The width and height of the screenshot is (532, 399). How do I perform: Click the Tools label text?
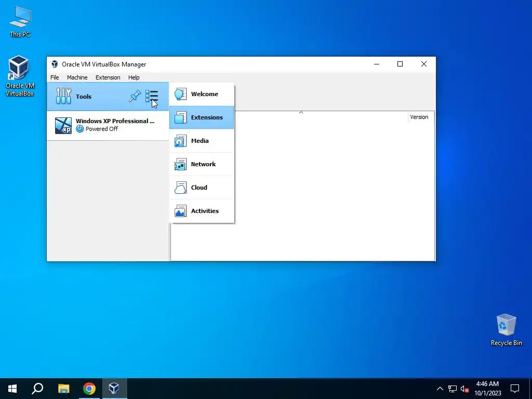click(x=84, y=96)
